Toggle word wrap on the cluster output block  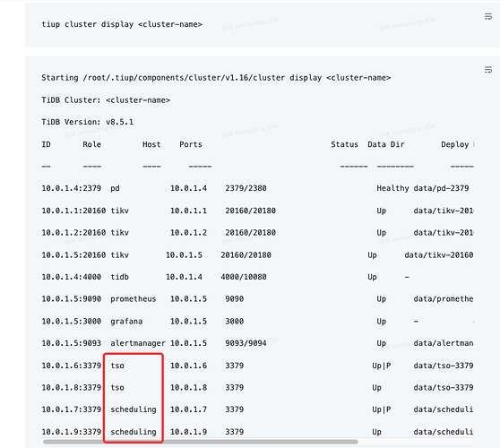coord(487,70)
